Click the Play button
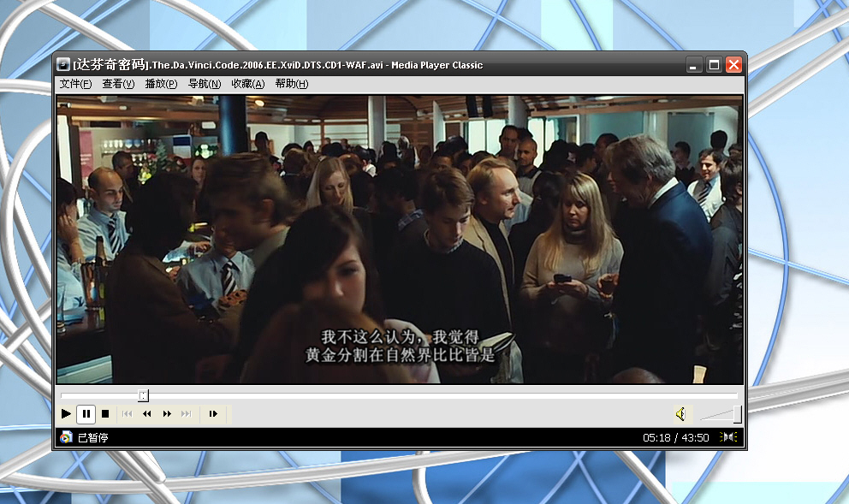This screenshot has height=504, width=849. (66, 414)
